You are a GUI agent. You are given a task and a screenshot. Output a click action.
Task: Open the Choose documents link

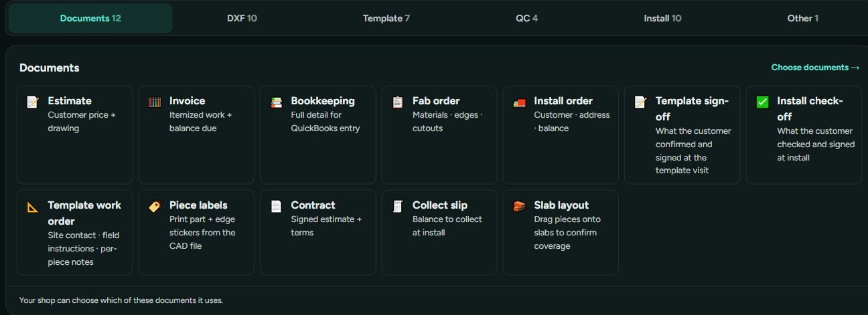coord(815,68)
